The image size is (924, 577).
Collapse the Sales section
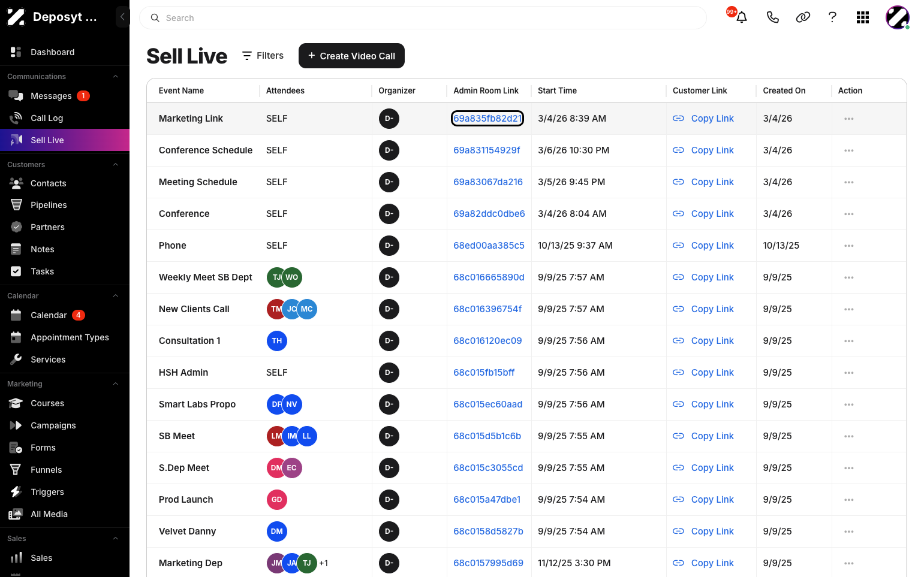[x=116, y=539]
